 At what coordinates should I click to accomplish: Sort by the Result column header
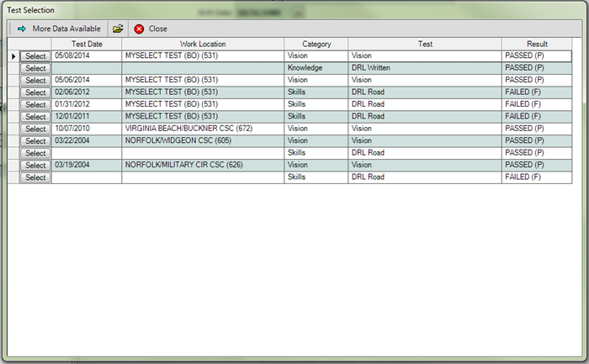[537, 44]
